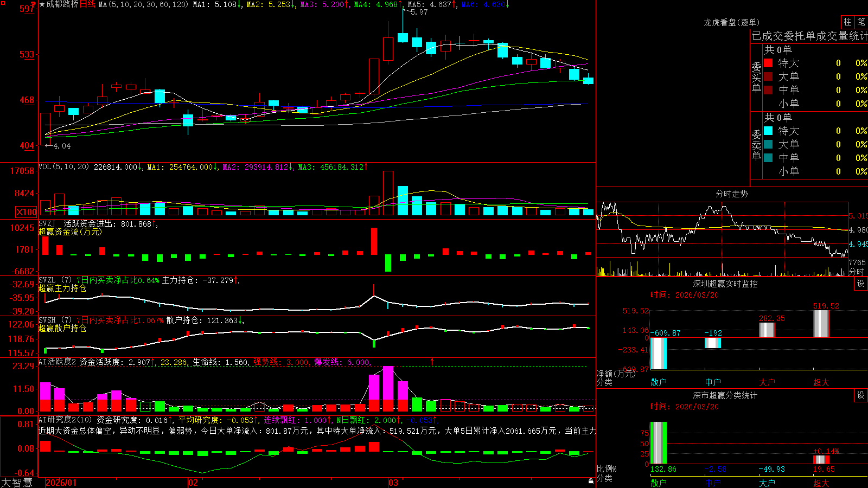Viewport: 868px width, 488px height.
Task: Open 设 settings for 深市超赢分类统计
Action: click(861, 395)
